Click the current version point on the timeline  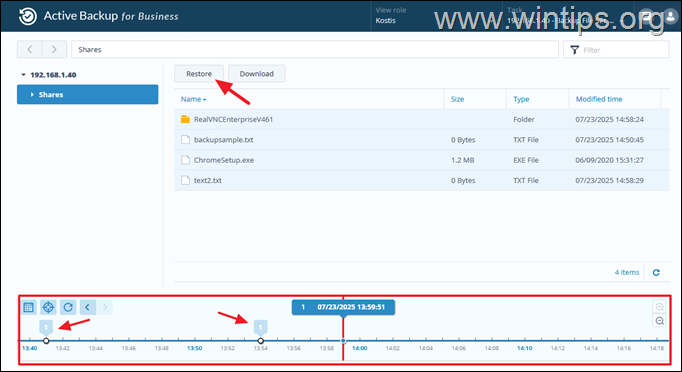[343, 341]
